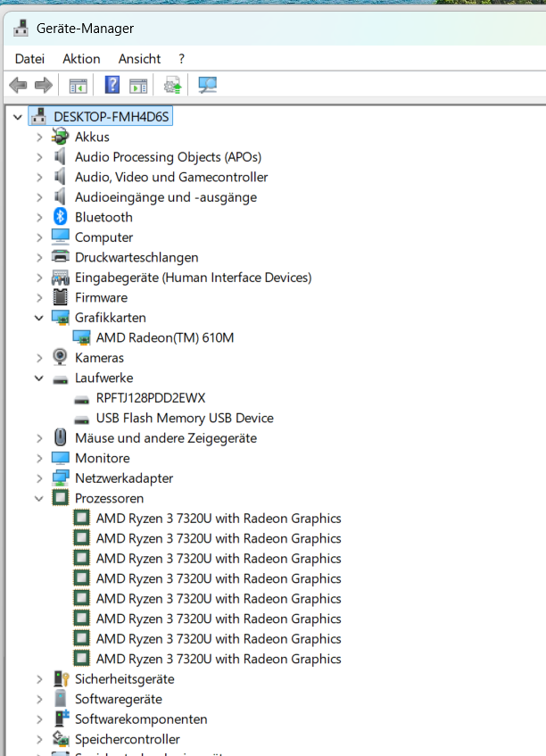Viewport: 546px width, 756px height.
Task: Expand the Firmware category chevron
Action: [x=39, y=297]
